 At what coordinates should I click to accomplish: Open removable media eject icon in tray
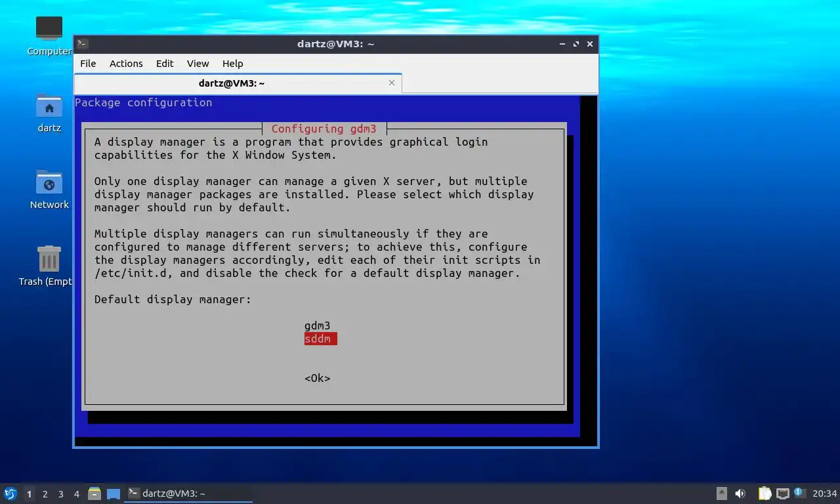[x=722, y=493]
